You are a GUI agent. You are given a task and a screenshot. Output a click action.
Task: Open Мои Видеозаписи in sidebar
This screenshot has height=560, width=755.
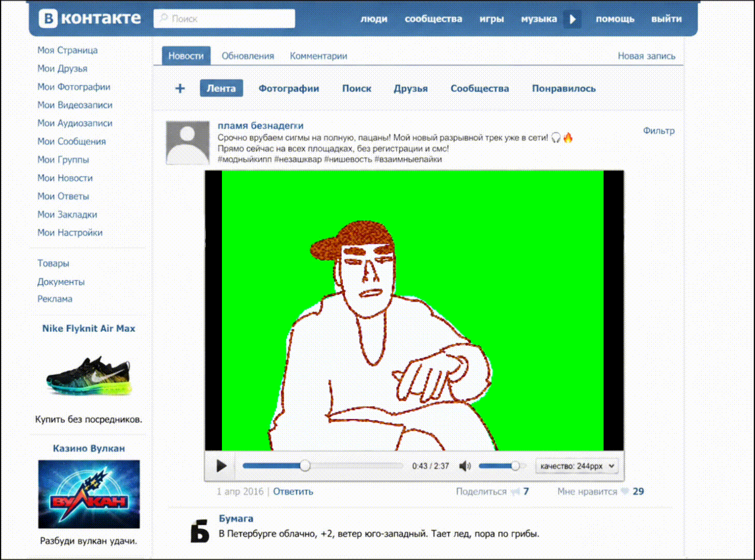pyautogui.click(x=75, y=105)
